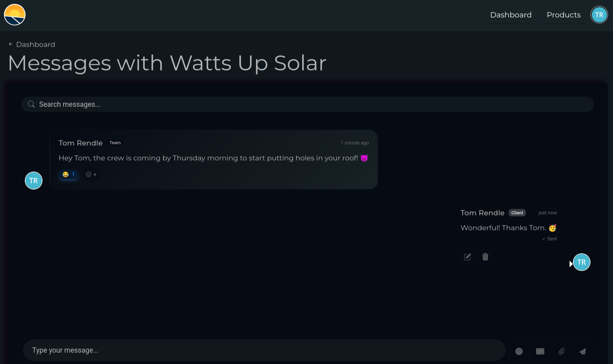Attach a file with the paperclip icon
The image size is (613, 364).
[x=562, y=351]
